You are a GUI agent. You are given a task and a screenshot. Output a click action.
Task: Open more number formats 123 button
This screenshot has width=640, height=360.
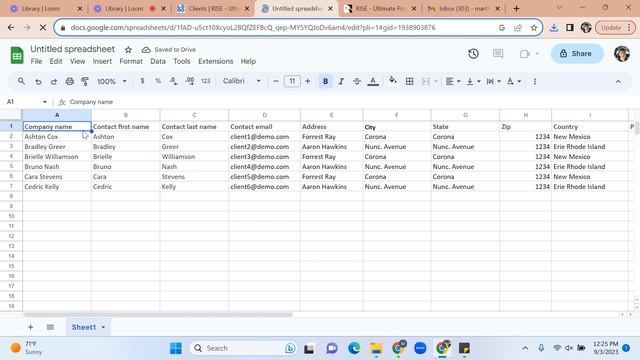click(x=206, y=81)
